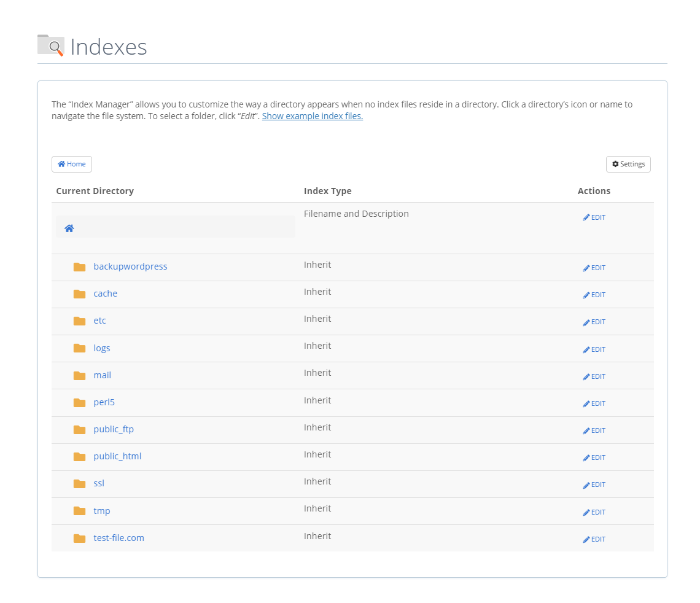This screenshot has height=603, width=700.
Task: Click the test-file.com folder icon
Action: [79, 538]
